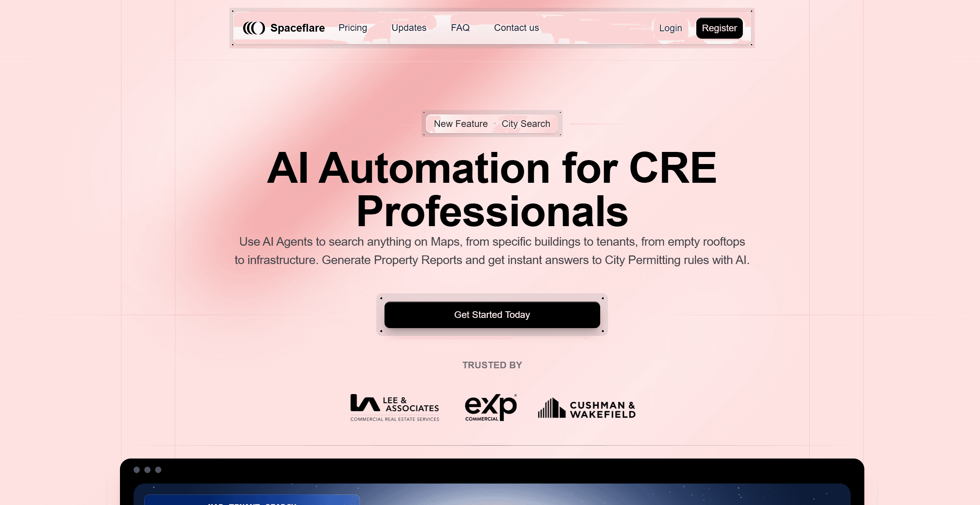The height and width of the screenshot is (505, 980).
Task: Open the Pricing menu item
Action: (352, 28)
